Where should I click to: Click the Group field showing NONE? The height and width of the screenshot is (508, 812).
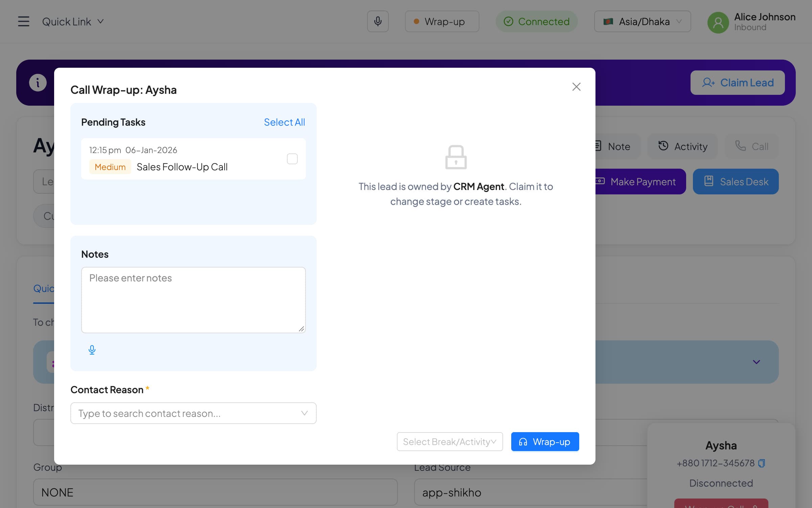[x=216, y=492]
